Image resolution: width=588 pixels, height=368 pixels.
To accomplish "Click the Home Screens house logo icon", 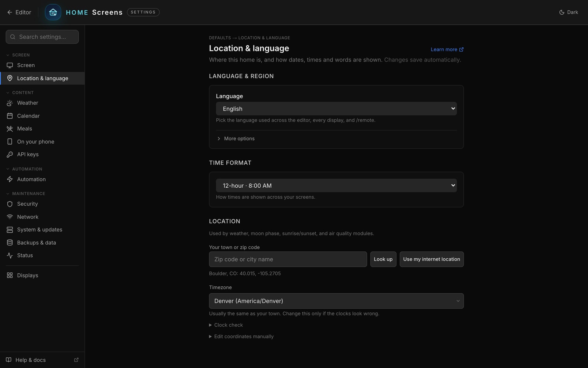I will click(53, 12).
